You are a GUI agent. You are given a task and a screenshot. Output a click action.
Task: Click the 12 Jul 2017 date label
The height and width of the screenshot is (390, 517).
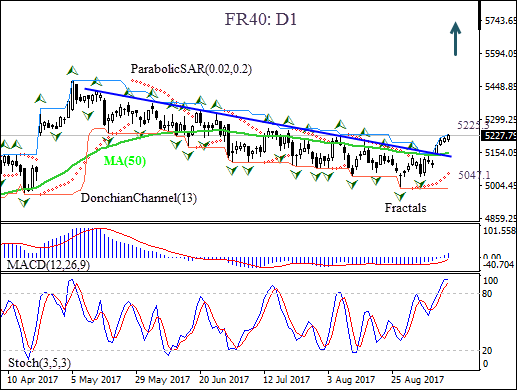(287, 379)
